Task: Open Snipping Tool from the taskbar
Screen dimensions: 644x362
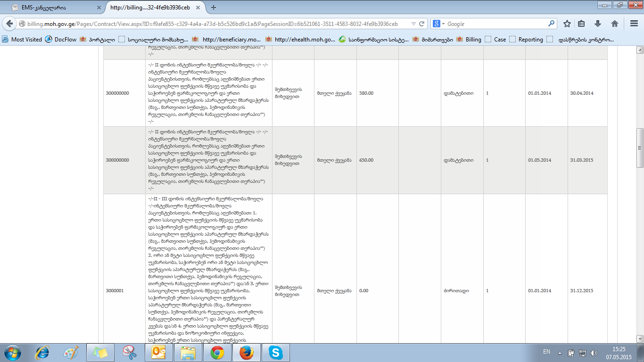Action: [x=129, y=353]
